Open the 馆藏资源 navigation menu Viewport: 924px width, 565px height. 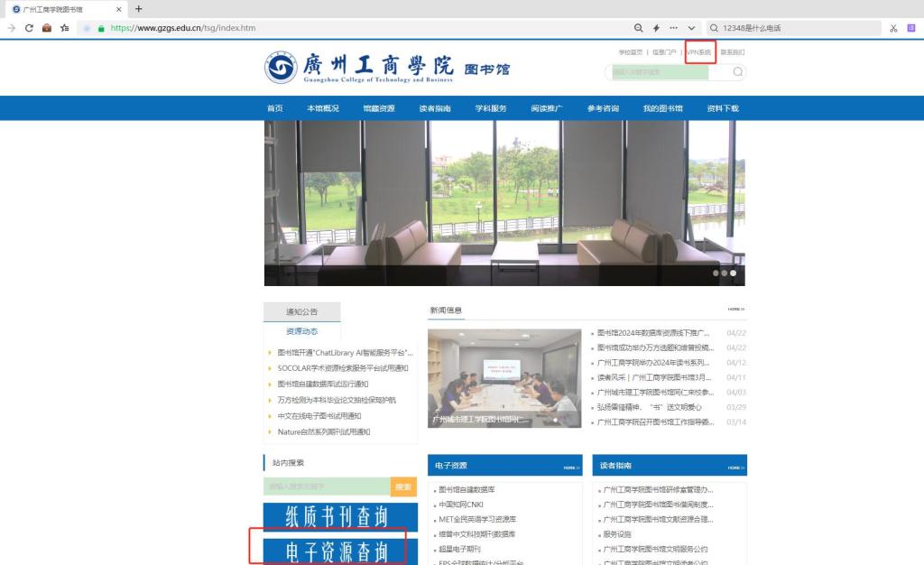tap(378, 108)
